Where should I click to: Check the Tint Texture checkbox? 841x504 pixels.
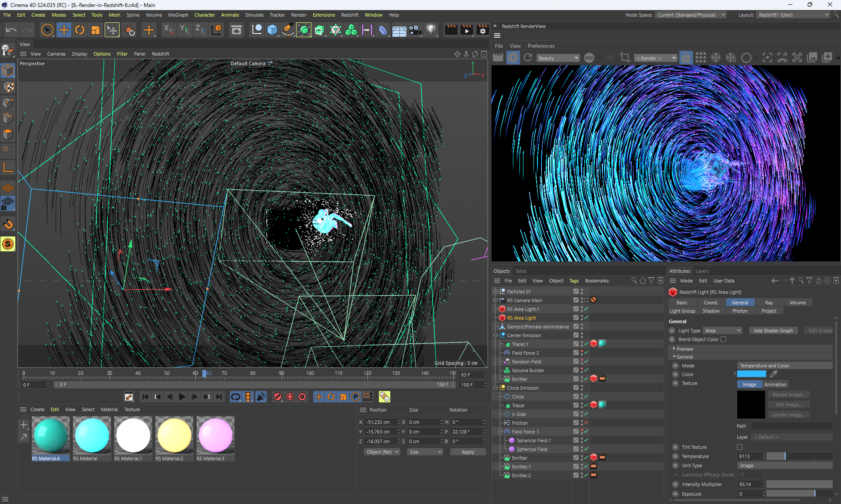(740, 447)
